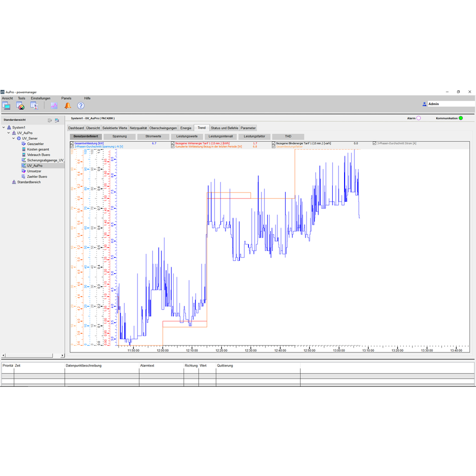Collapse the System1 tree node
Viewport: 476px width, 476px height.
(x=3, y=127)
